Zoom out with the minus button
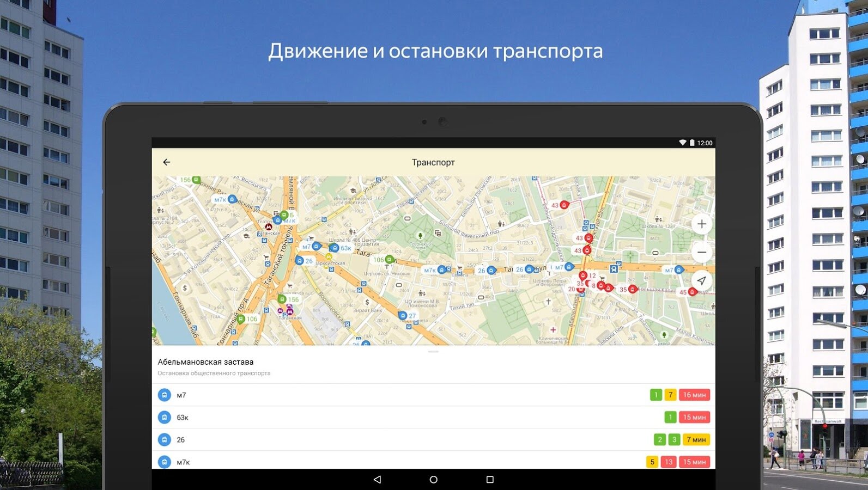This screenshot has width=868, height=490. (702, 253)
